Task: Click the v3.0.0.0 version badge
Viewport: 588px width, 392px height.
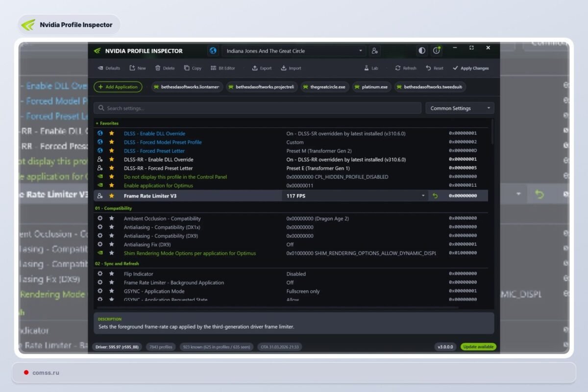Action: tap(445, 347)
